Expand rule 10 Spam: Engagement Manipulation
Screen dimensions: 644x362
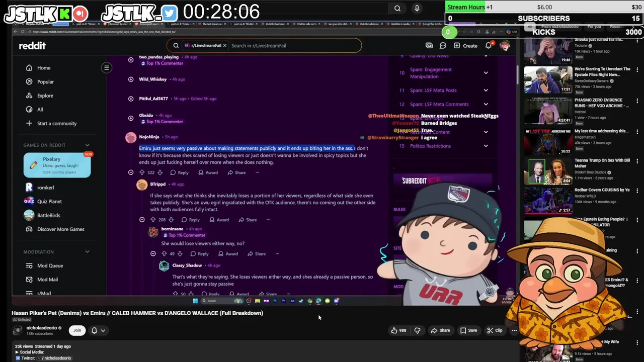pyautogui.click(x=486, y=73)
